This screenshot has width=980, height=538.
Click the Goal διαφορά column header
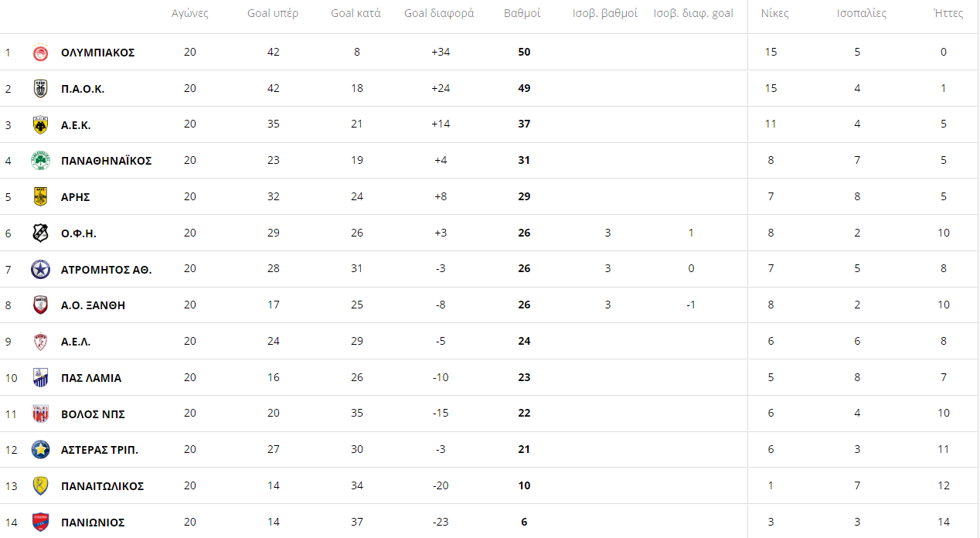click(x=439, y=13)
